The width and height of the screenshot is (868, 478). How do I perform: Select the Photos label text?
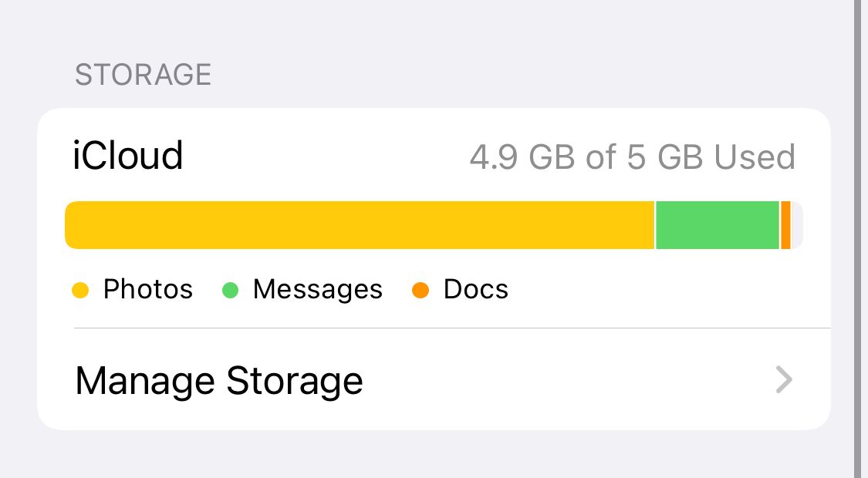pos(148,290)
